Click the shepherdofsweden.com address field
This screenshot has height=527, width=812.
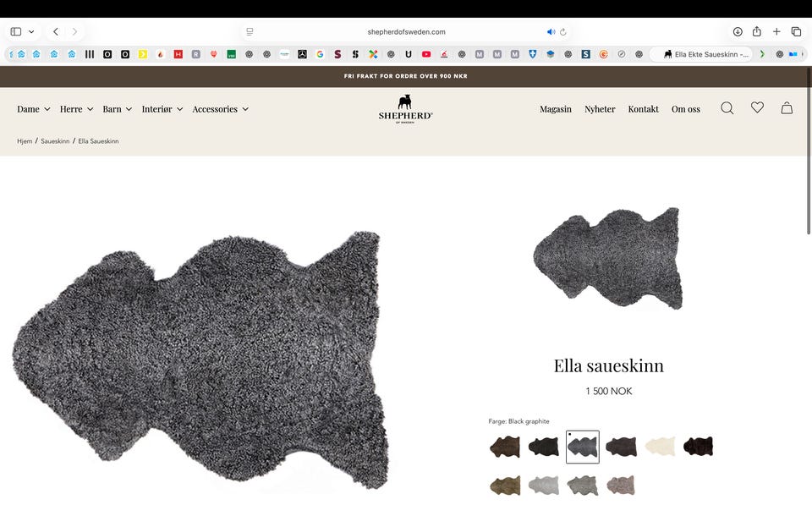406,31
